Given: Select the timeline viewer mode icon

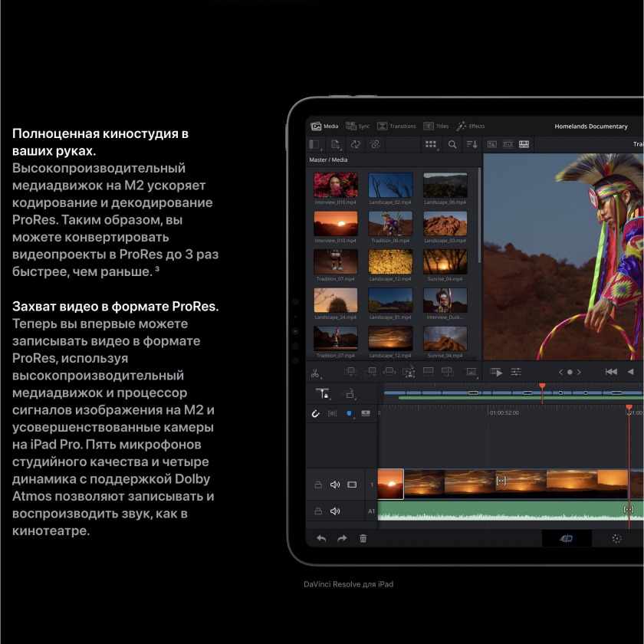Looking at the screenshot, I should coord(524,144).
